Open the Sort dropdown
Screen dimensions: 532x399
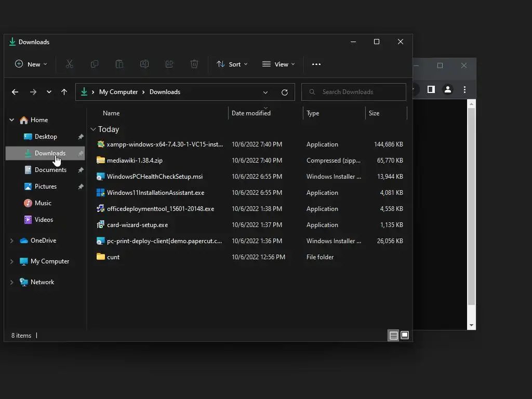coord(232,64)
